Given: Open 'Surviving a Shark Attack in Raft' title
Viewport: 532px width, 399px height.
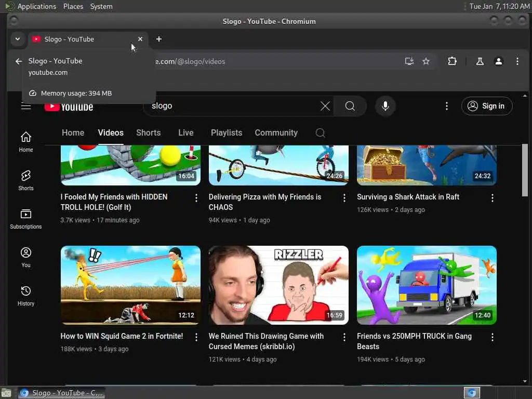Looking at the screenshot, I should tap(408, 197).
